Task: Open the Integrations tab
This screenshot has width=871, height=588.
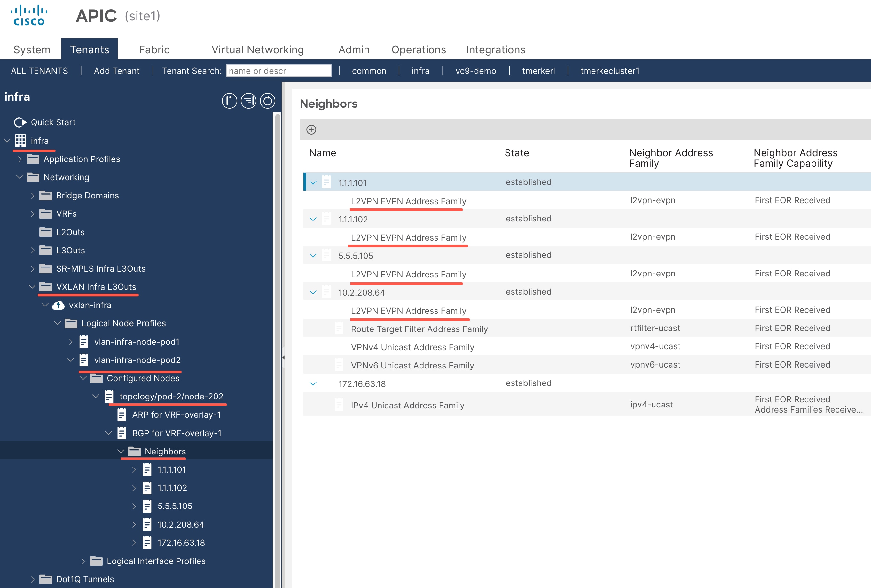Action: 496,50
